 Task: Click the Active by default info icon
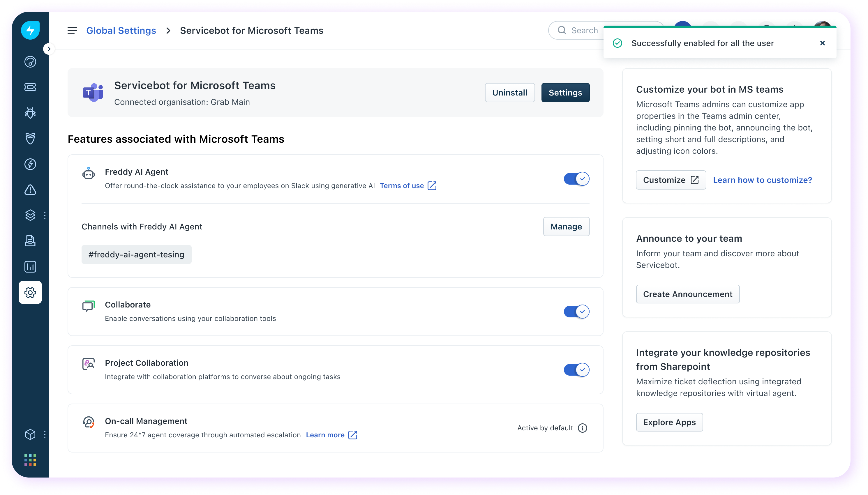point(583,428)
